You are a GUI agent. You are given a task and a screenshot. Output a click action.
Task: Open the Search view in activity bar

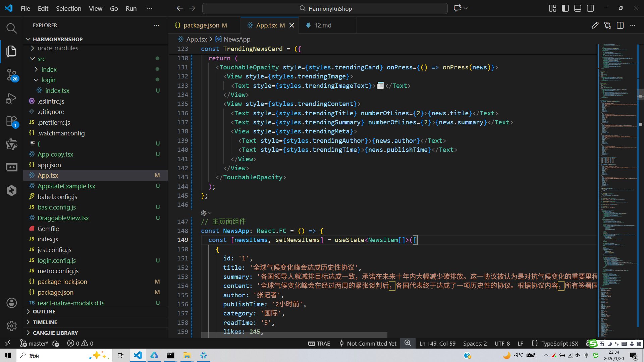coord(11,28)
